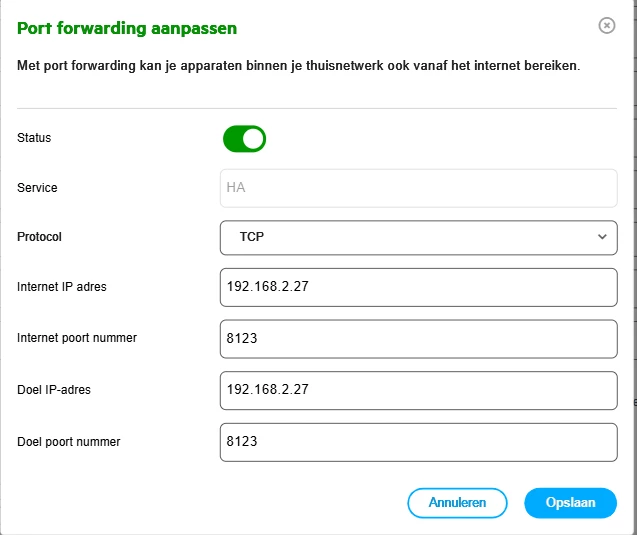Save changes with the Opslaan button
The height and width of the screenshot is (535, 637).
pyautogui.click(x=570, y=503)
